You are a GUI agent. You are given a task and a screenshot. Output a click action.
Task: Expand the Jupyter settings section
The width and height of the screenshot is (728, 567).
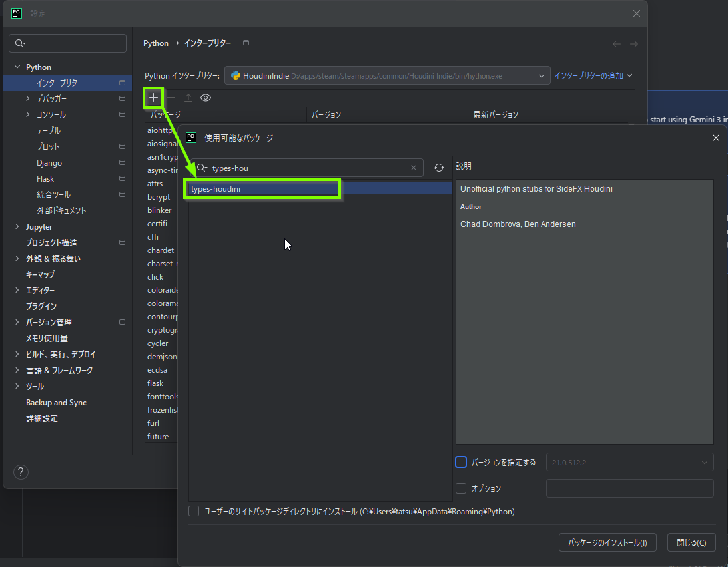(17, 227)
